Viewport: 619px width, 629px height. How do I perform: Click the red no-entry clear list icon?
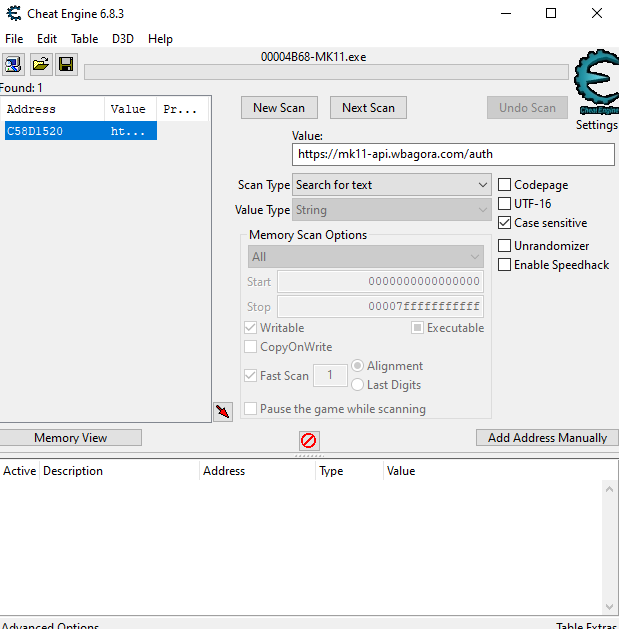(309, 440)
